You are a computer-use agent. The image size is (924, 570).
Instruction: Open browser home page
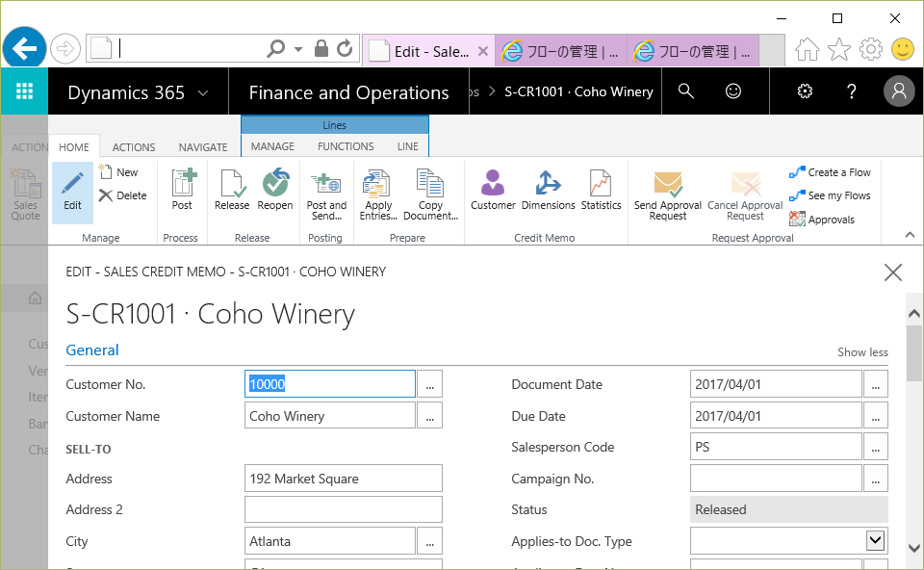point(808,49)
